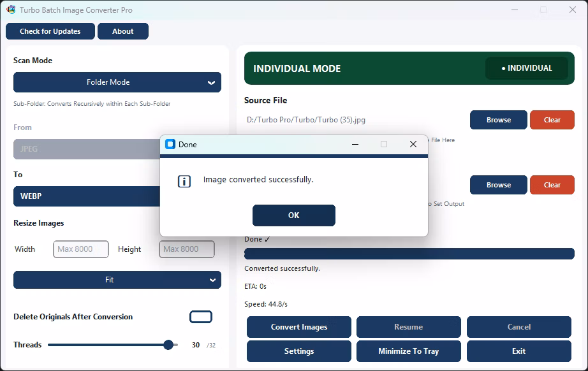Browse for the output location
This screenshot has width=588, height=371.
click(498, 185)
